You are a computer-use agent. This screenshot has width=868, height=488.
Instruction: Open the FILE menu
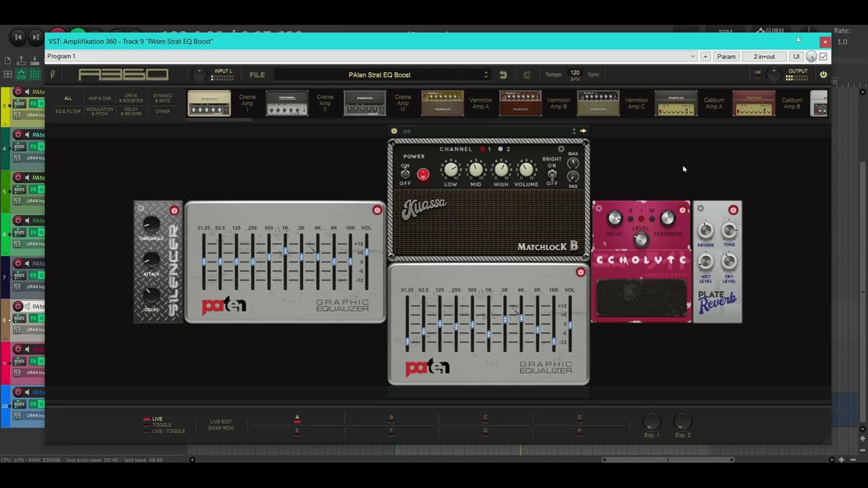click(x=257, y=75)
